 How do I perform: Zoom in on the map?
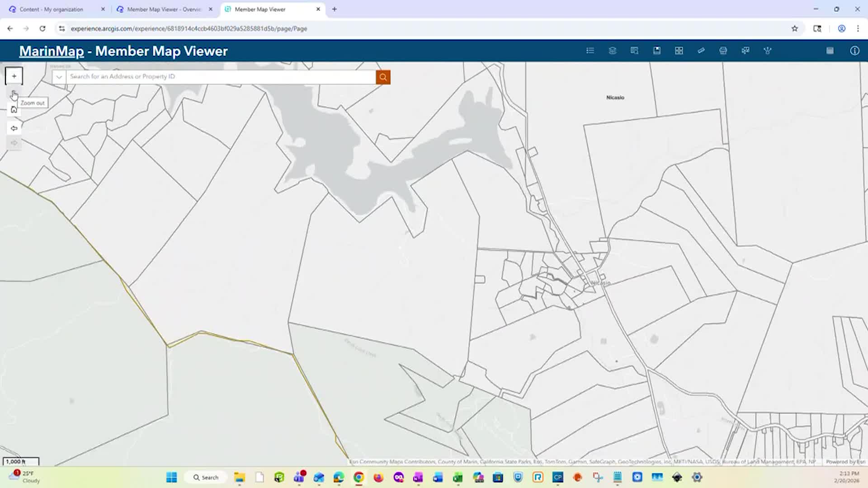pyautogui.click(x=14, y=75)
